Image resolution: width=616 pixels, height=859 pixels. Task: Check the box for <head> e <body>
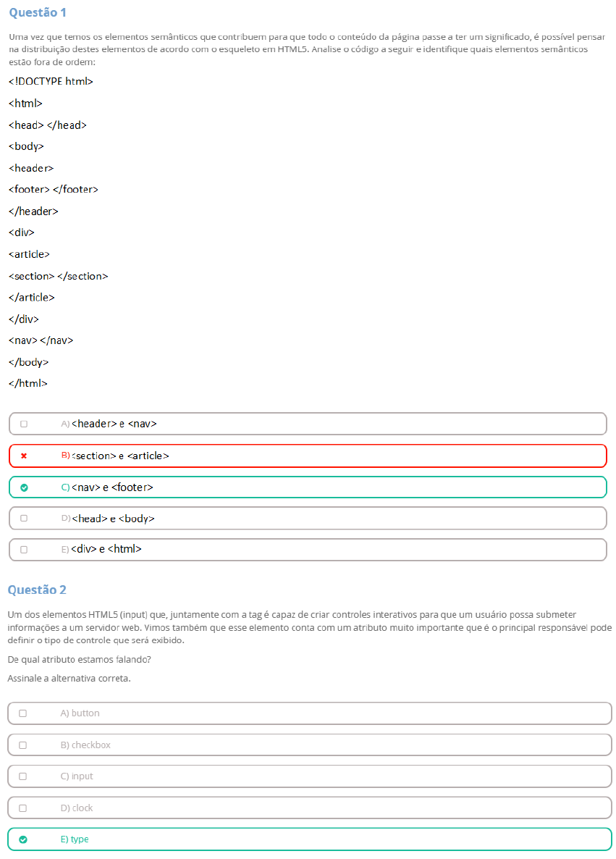(x=24, y=519)
